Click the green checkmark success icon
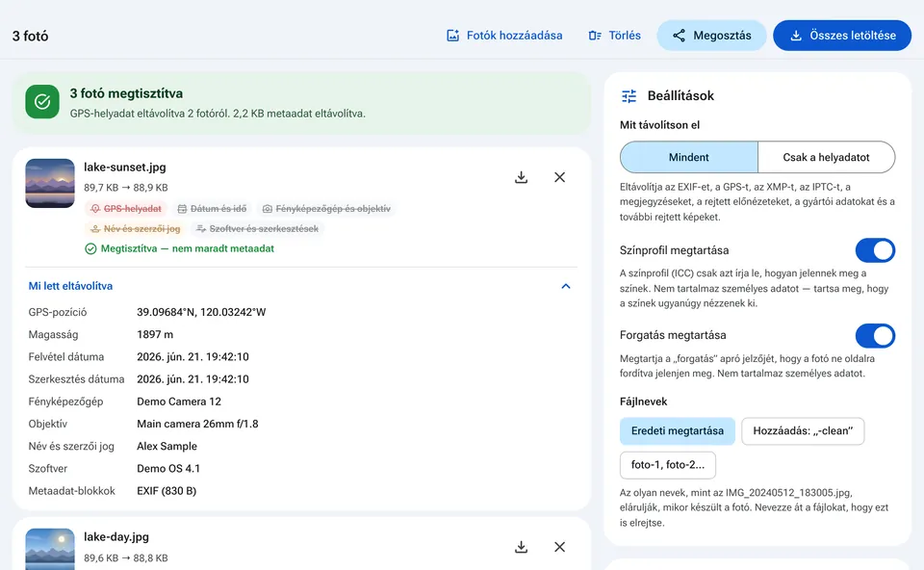Image resolution: width=924 pixels, height=570 pixels. click(x=42, y=102)
